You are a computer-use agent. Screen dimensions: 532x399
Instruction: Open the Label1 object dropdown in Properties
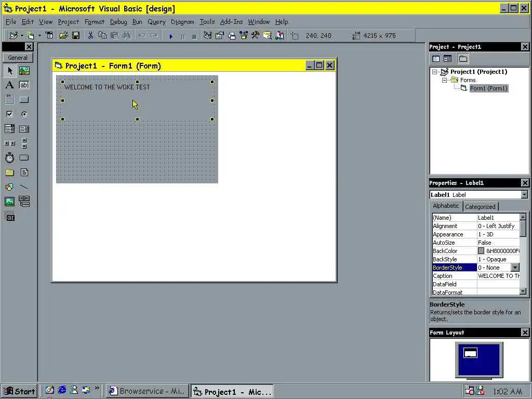[x=524, y=194]
